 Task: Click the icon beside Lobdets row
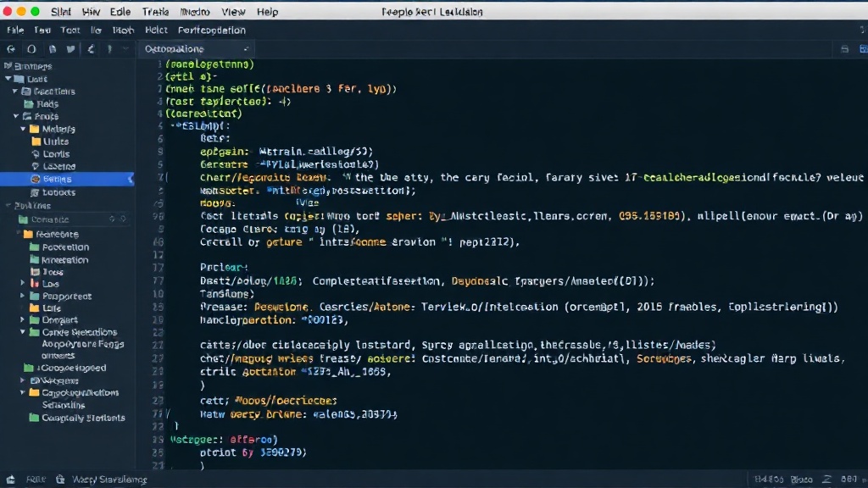coord(35,192)
